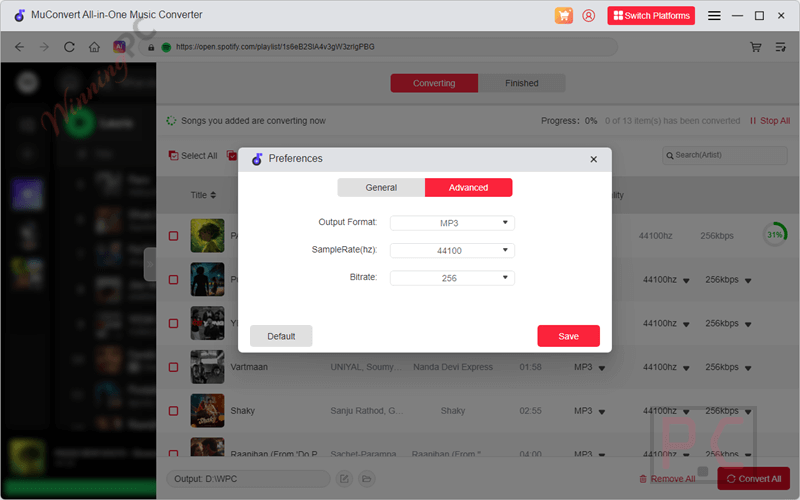Click the Spotify URL address bar
Image resolution: width=800 pixels, height=500 pixels.
(x=378, y=47)
